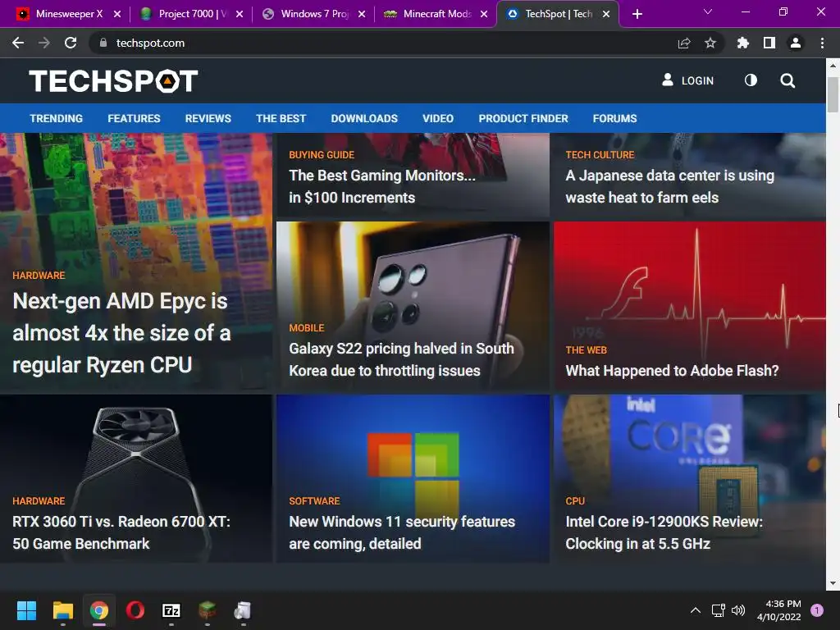The height and width of the screenshot is (630, 840).
Task: Show hidden system tray icons
Action: click(696, 610)
